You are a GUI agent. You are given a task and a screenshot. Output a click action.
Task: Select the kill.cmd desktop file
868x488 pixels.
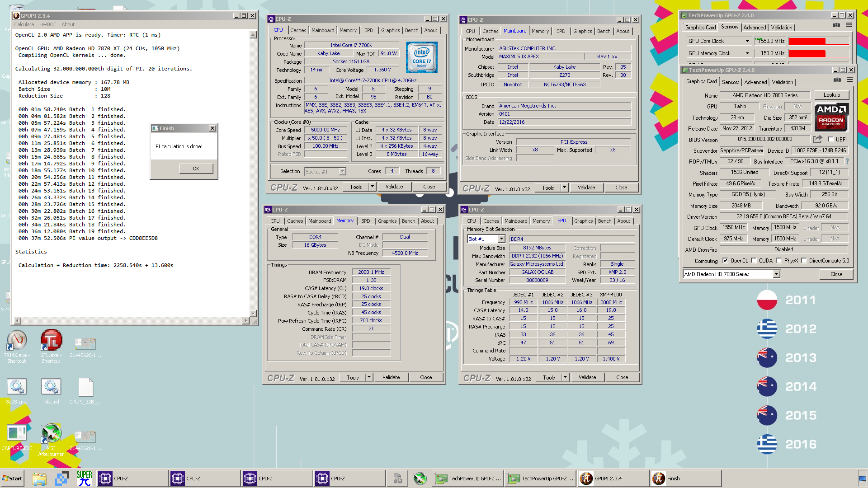tap(51, 391)
